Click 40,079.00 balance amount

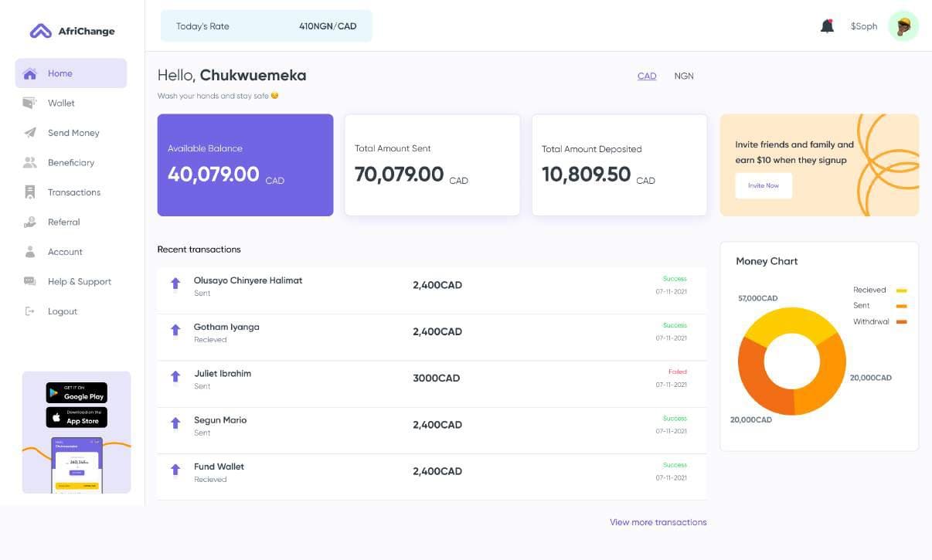(213, 174)
